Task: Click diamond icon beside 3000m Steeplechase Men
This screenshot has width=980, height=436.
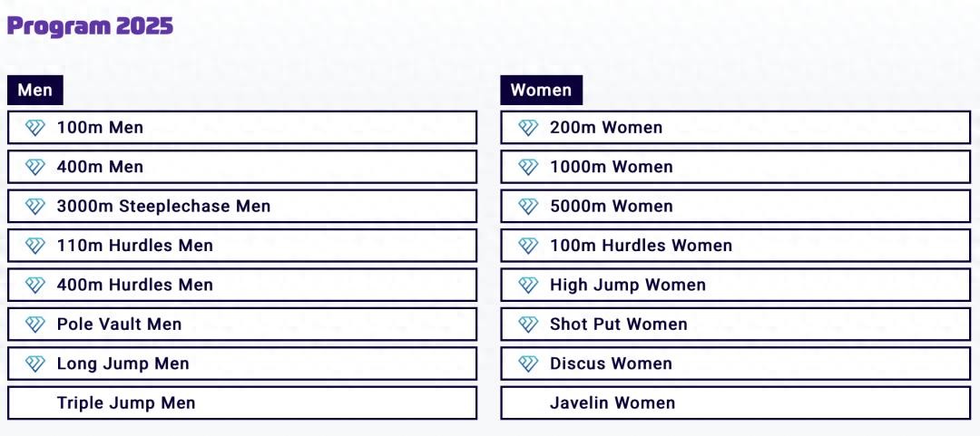Action: coord(35,207)
